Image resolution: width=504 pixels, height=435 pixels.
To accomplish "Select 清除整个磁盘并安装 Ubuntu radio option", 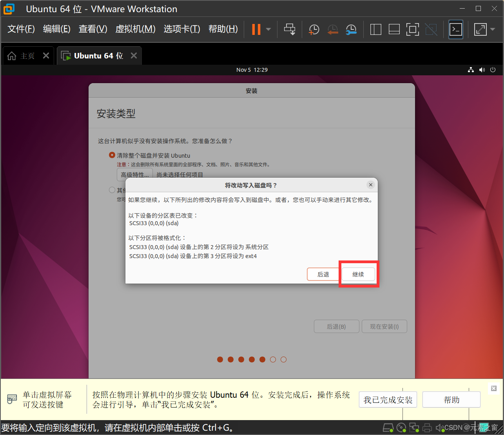I will (112, 155).
